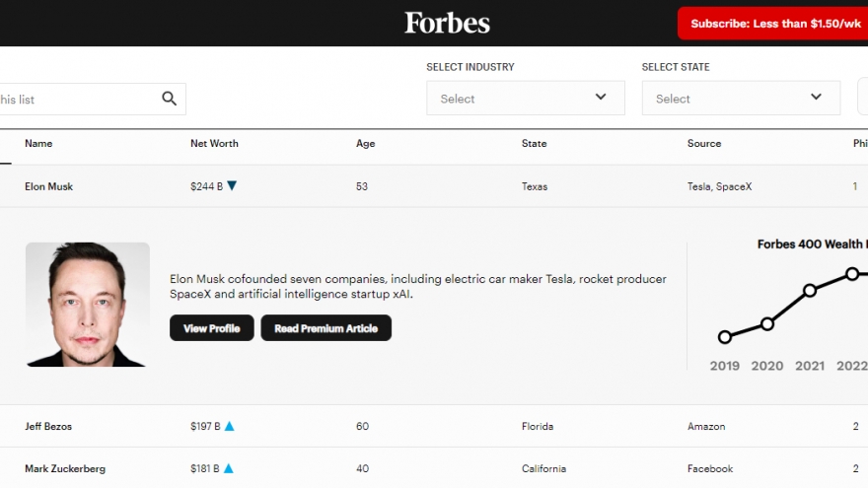The width and height of the screenshot is (868, 488).
Task: Open the Select State dropdown
Action: [741, 98]
